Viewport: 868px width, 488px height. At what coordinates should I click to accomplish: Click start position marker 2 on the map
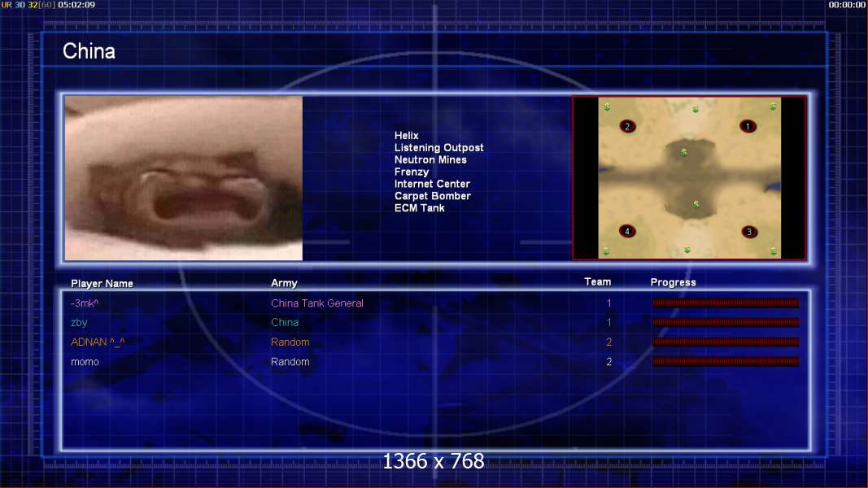pos(627,126)
